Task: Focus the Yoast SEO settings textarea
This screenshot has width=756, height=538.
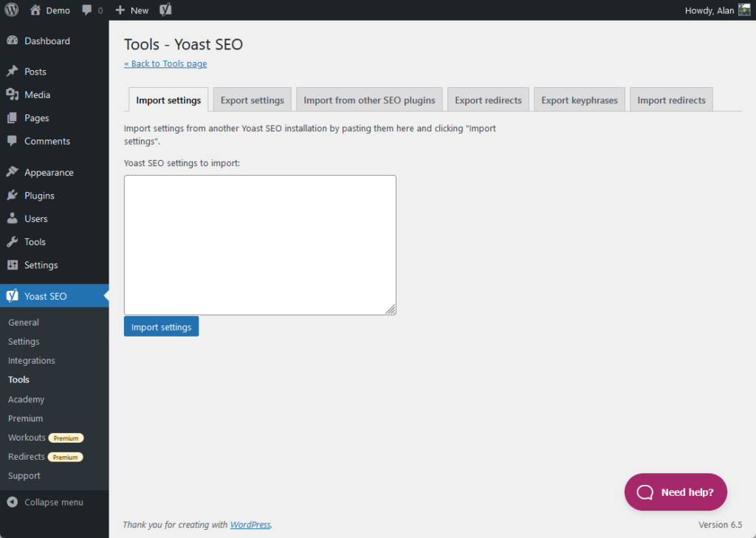Action: 260,245
